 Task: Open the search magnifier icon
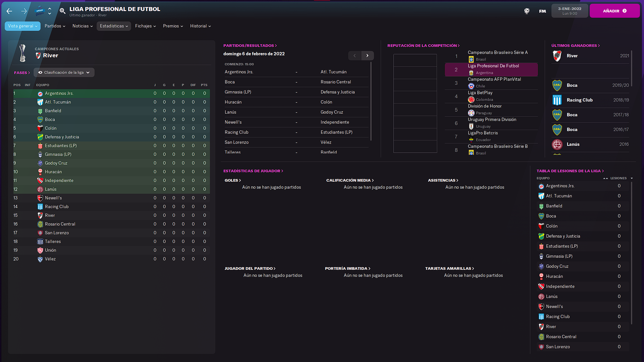[x=62, y=11]
